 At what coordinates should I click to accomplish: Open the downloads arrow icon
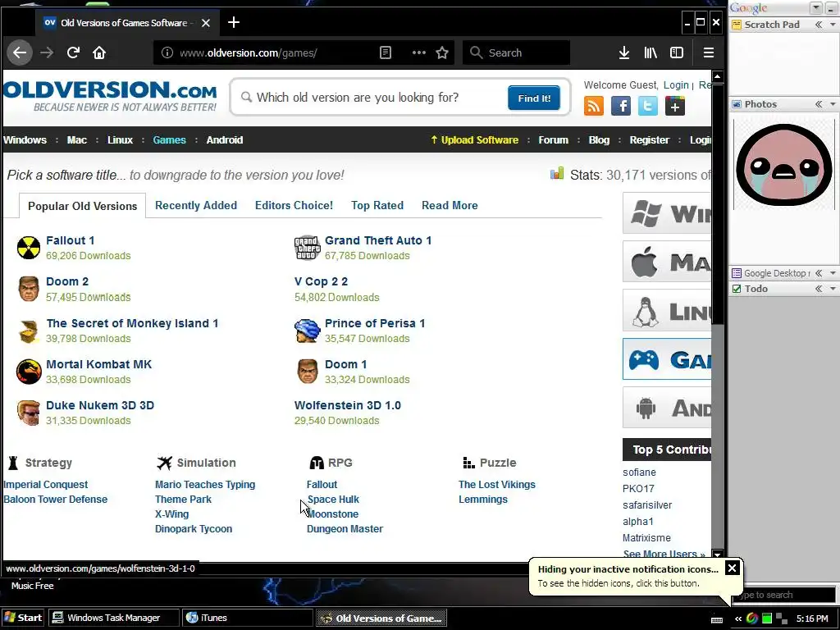coord(624,52)
